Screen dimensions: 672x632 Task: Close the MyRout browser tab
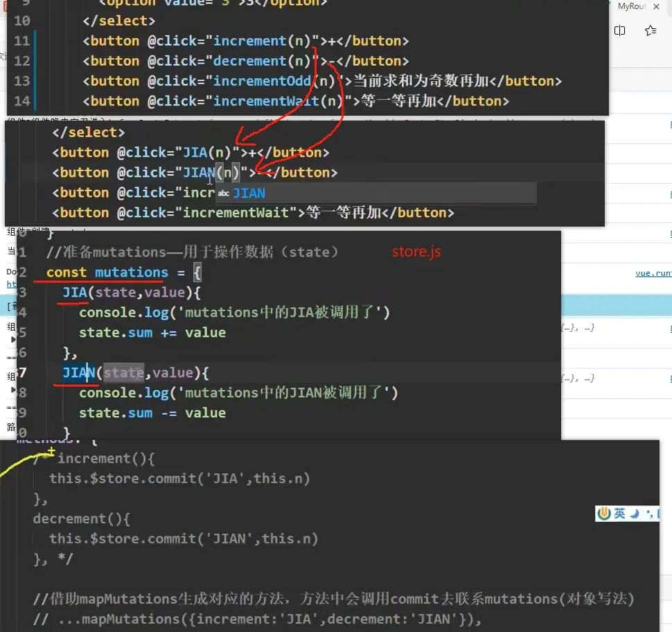point(657,6)
